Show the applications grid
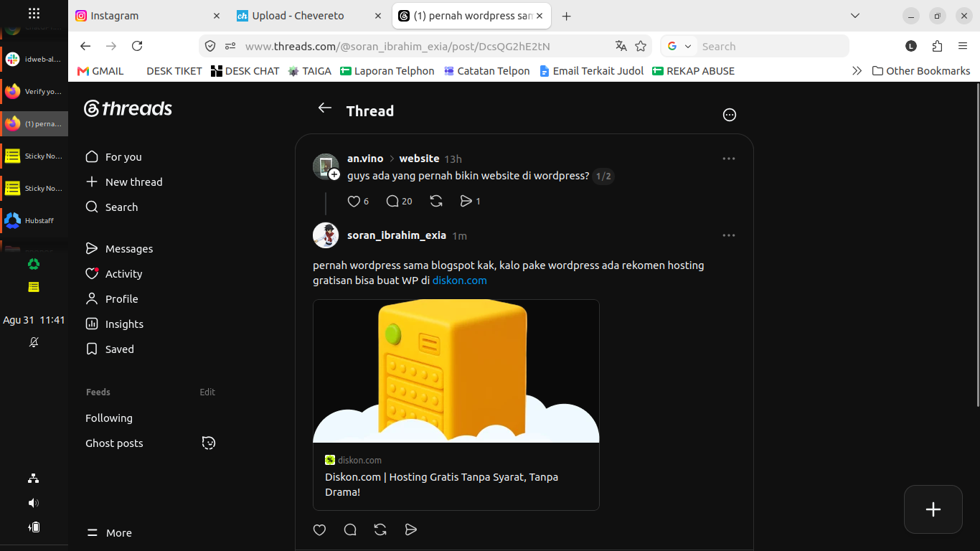Screen dimensions: 980x551 click(34, 14)
